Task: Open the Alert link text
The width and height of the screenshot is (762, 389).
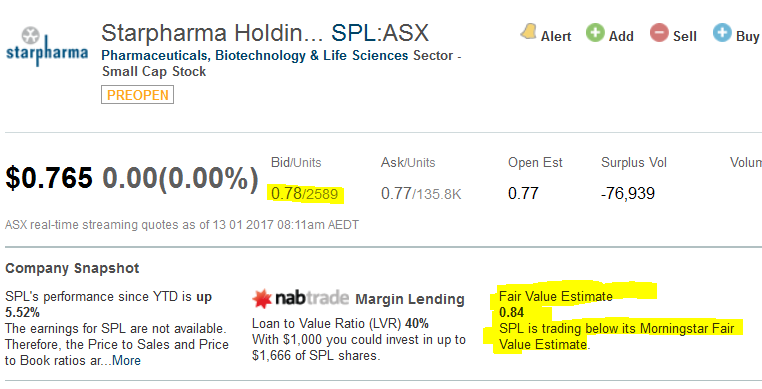Action: [x=556, y=36]
